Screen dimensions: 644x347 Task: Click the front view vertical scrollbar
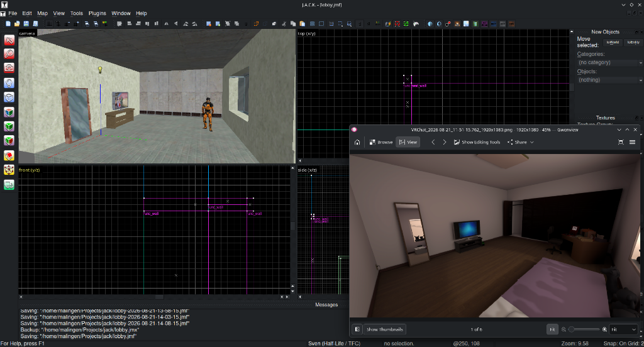tap(292, 226)
